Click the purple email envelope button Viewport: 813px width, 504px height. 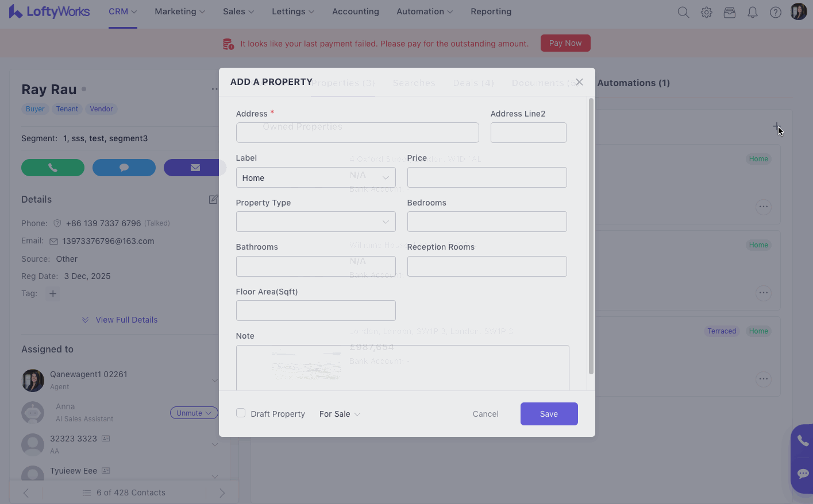pyautogui.click(x=194, y=168)
